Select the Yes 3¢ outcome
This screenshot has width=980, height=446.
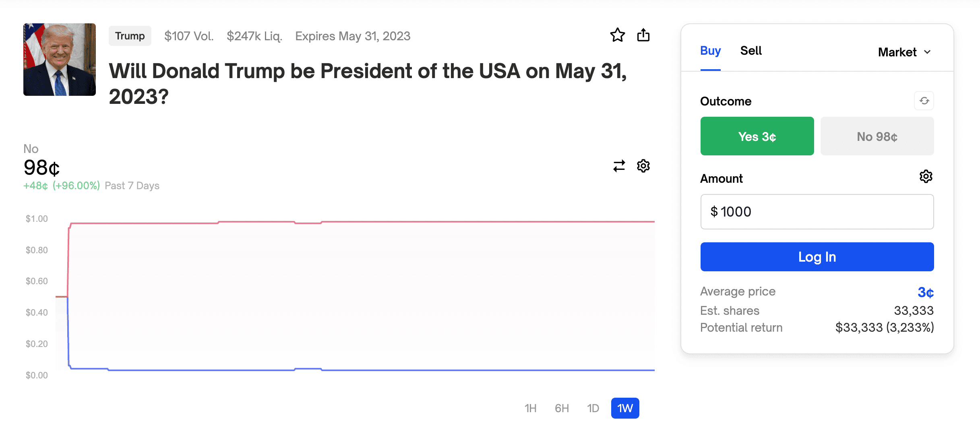click(x=757, y=136)
